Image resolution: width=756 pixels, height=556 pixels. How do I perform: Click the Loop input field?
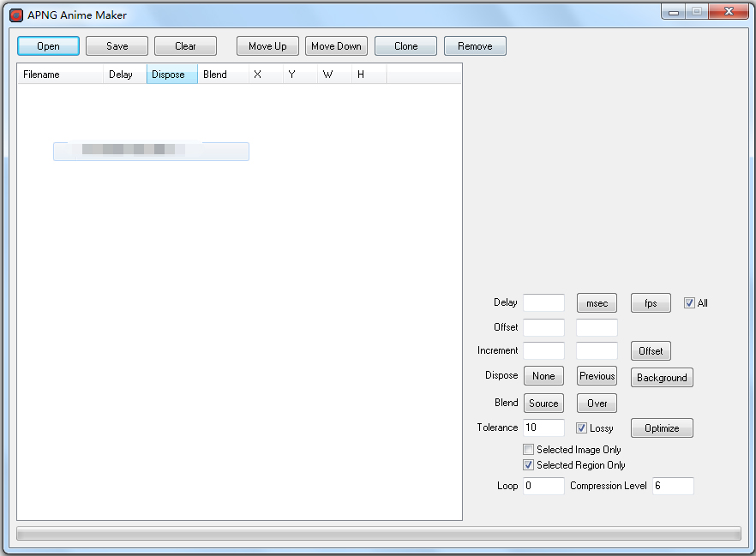point(543,486)
